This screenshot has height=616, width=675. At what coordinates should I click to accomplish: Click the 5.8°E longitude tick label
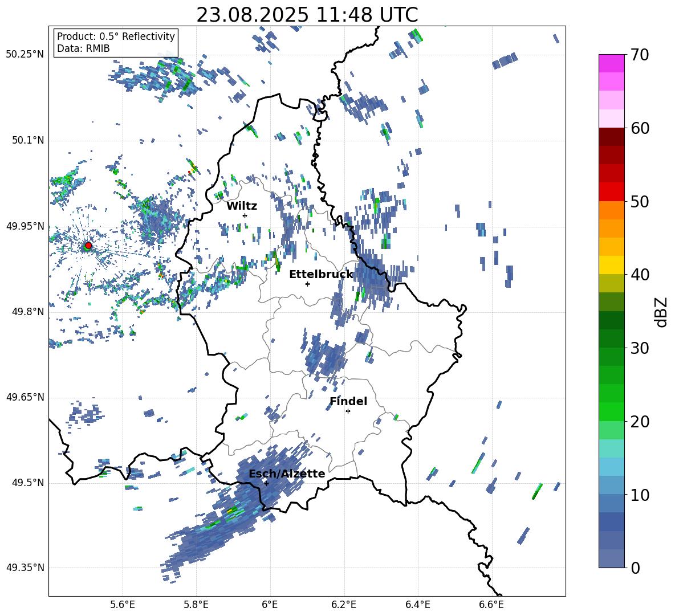(196, 605)
